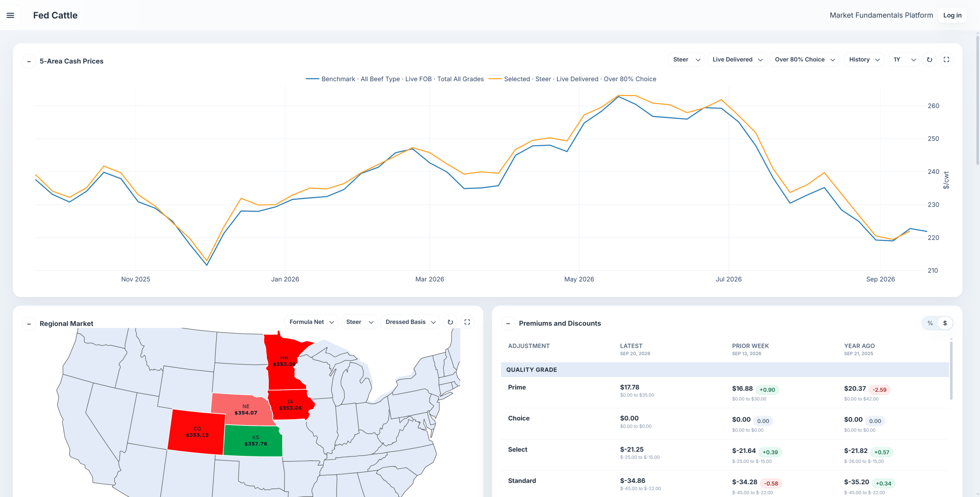Open the Live Delivered dropdown
Screen dimensions: 980x497
(x=737, y=60)
